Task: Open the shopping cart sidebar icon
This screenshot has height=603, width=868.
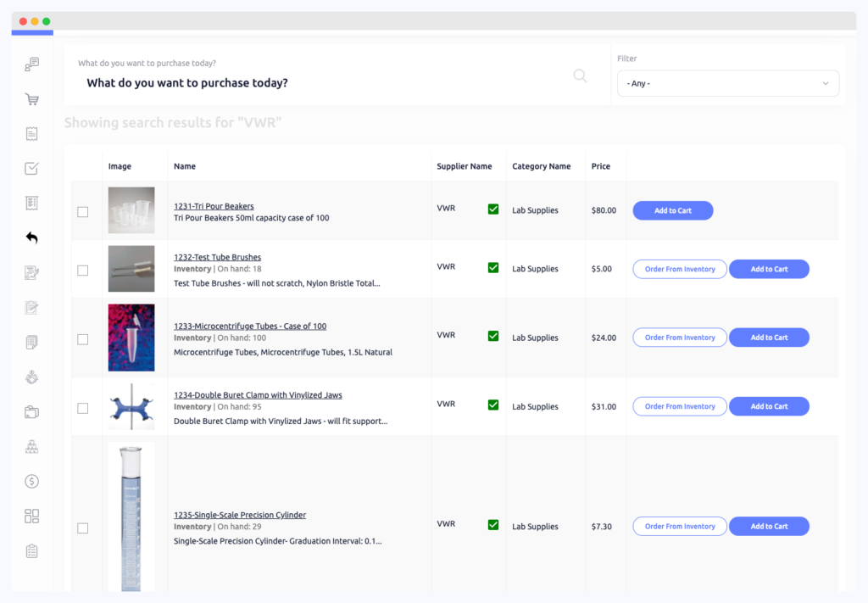Action: [x=32, y=99]
